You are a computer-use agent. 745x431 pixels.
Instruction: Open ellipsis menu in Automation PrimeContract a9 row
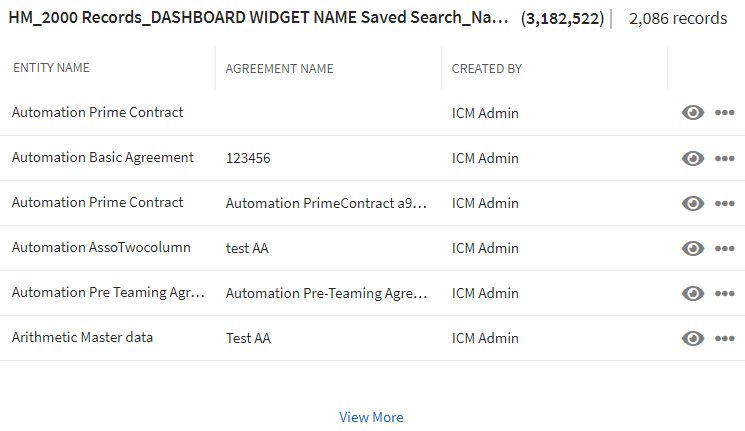click(x=725, y=203)
